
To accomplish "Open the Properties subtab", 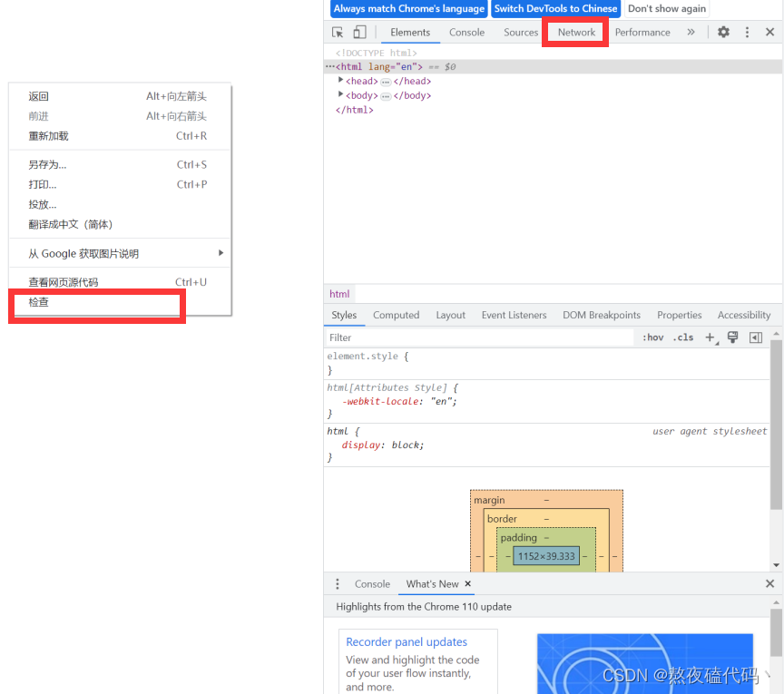I will pos(679,316).
